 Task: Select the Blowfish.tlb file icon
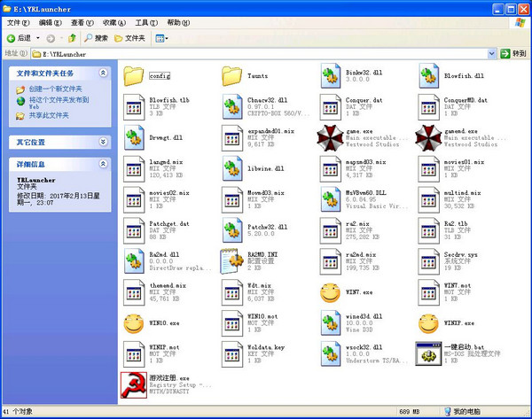[133, 107]
